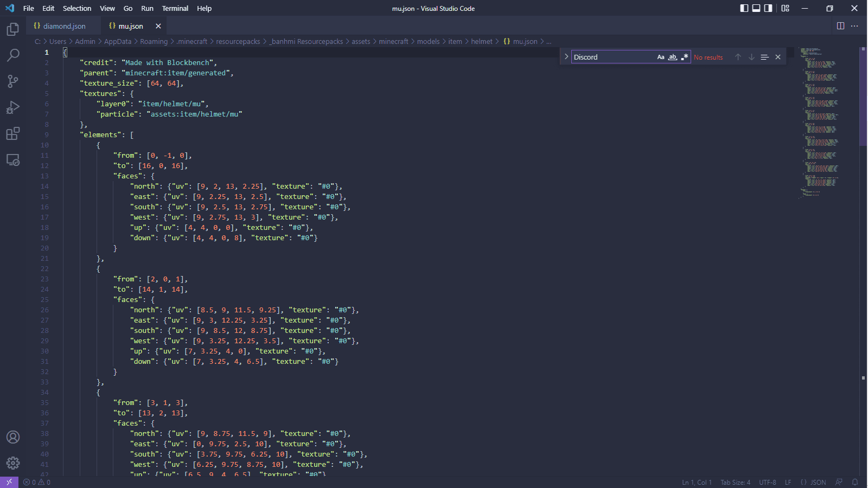
Task: Switch to the diamond.json tab
Action: click(x=64, y=26)
